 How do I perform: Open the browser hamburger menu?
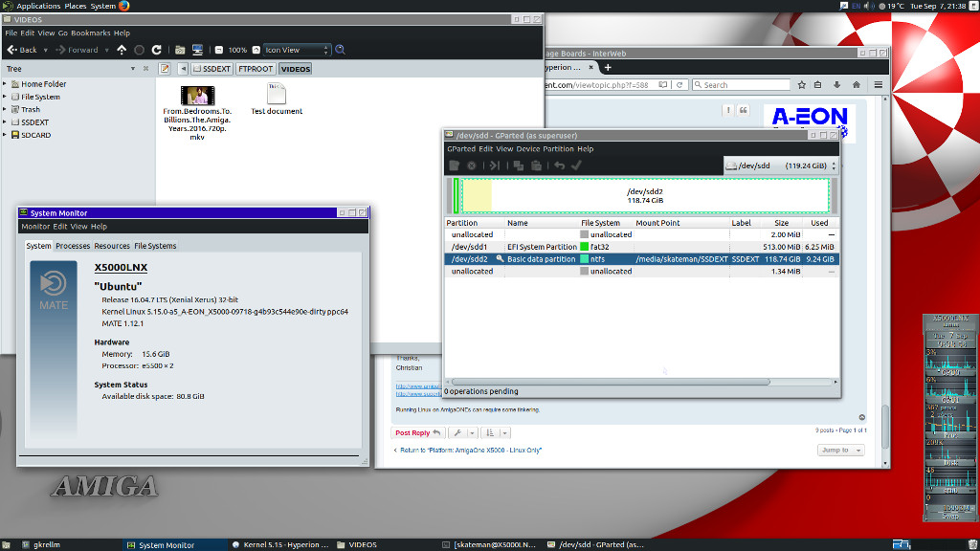(x=879, y=85)
